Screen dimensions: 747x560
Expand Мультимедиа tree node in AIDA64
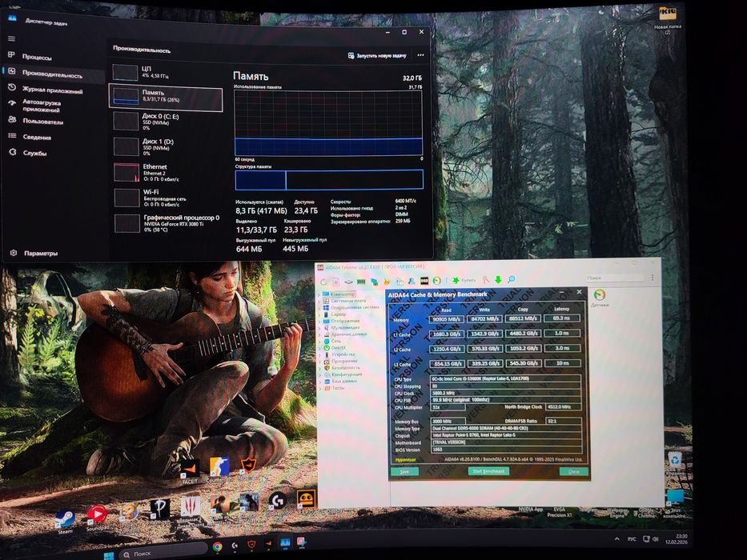pyautogui.click(x=319, y=328)
